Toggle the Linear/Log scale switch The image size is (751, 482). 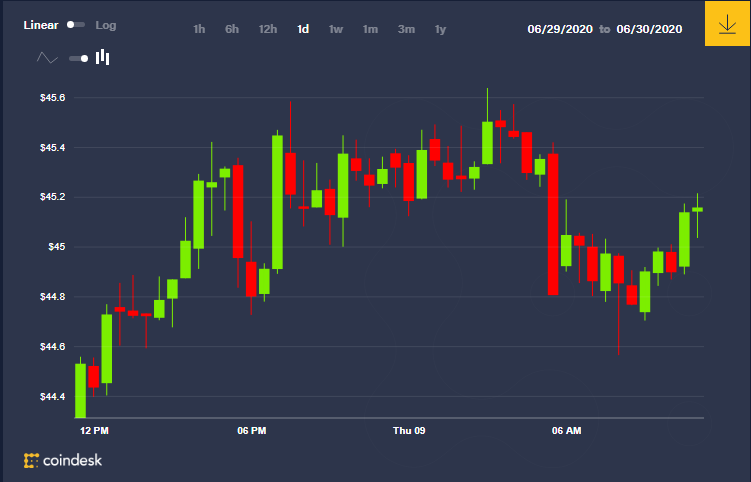(x=76, y=24)
